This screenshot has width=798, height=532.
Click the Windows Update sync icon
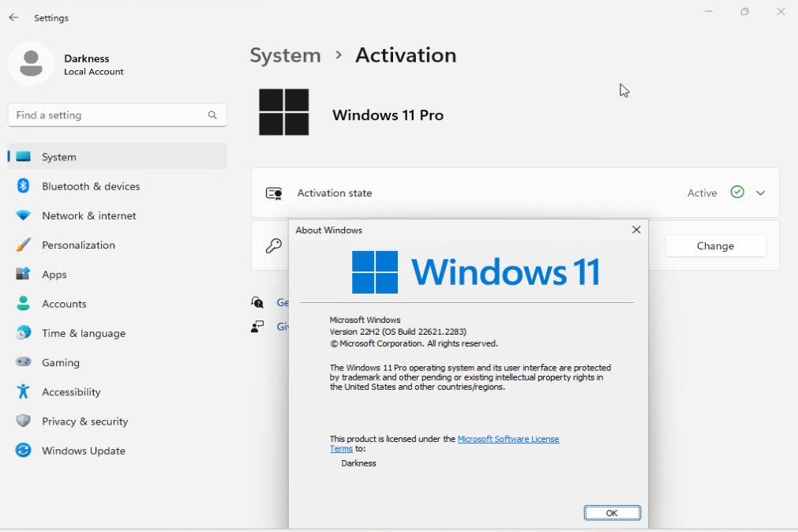coord(23,450)
